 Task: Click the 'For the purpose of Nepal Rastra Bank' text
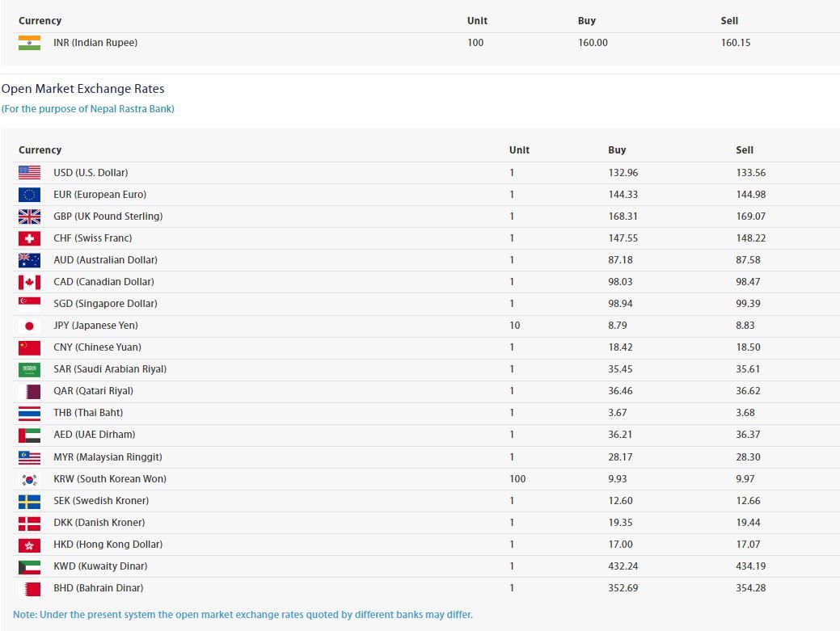(87, 109)
